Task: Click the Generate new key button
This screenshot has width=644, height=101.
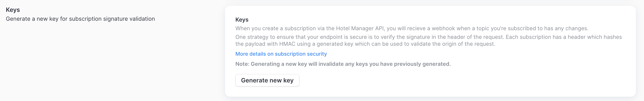Action: [x=267, y=80]
